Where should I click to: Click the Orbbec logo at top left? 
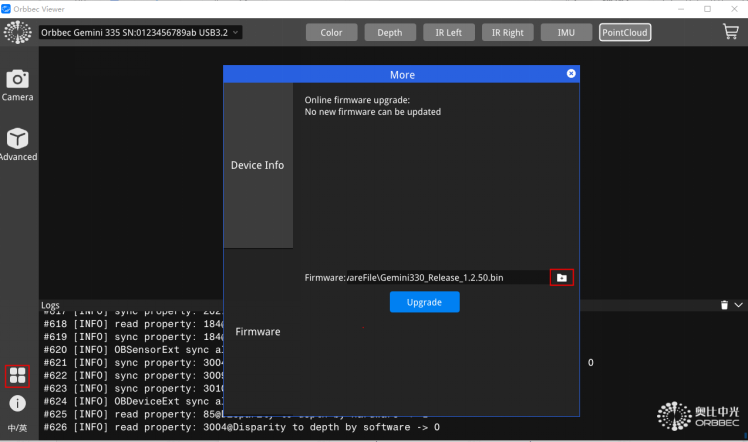click(17, 32)
